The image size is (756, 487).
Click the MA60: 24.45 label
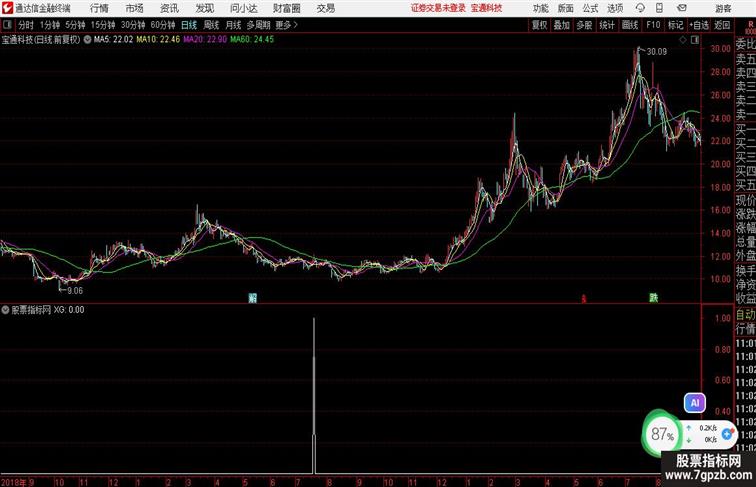pyautogui.click(x=252, y=40)
